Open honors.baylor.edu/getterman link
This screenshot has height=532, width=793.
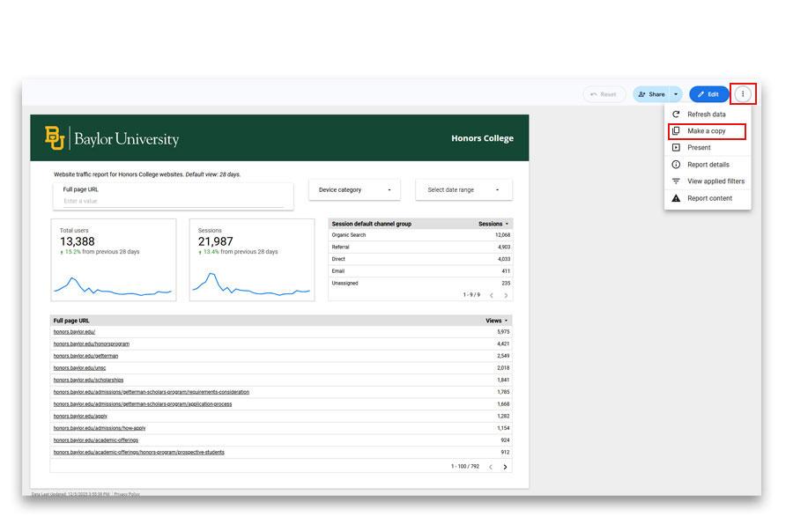(86, 356)
